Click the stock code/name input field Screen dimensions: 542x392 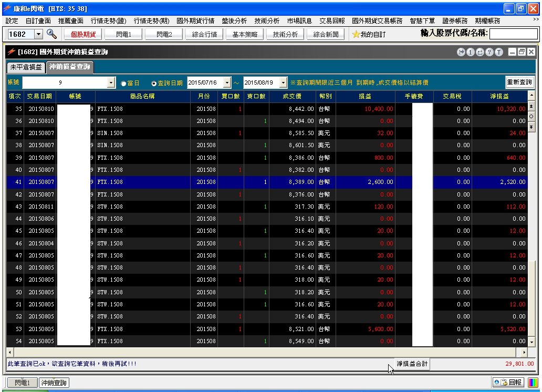513,34
